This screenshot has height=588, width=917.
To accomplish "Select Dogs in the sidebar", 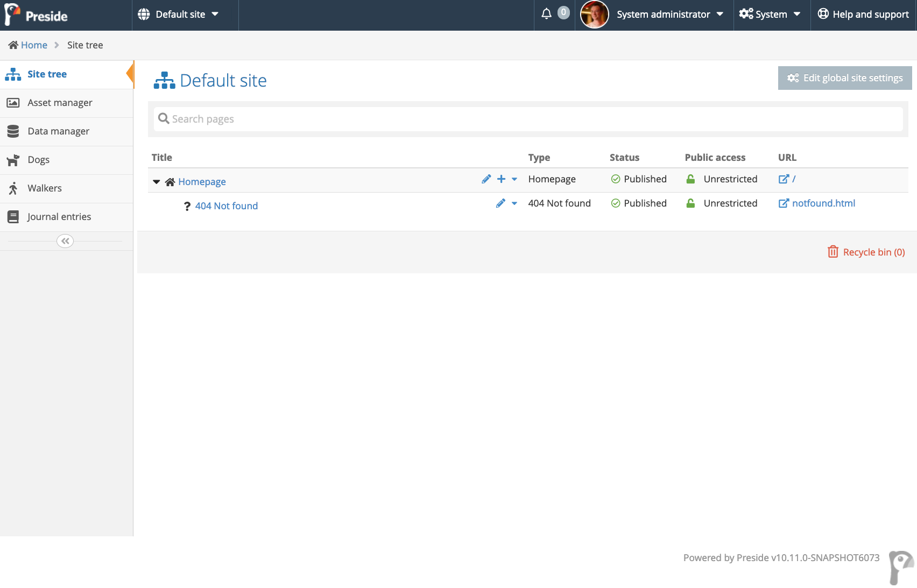I will [38, 160].
